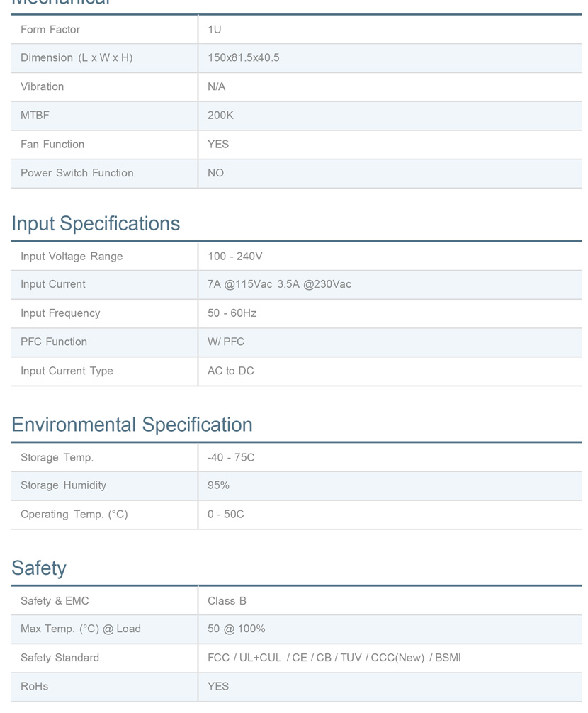Select the 'AC to DC' value

tap(230, 371)
